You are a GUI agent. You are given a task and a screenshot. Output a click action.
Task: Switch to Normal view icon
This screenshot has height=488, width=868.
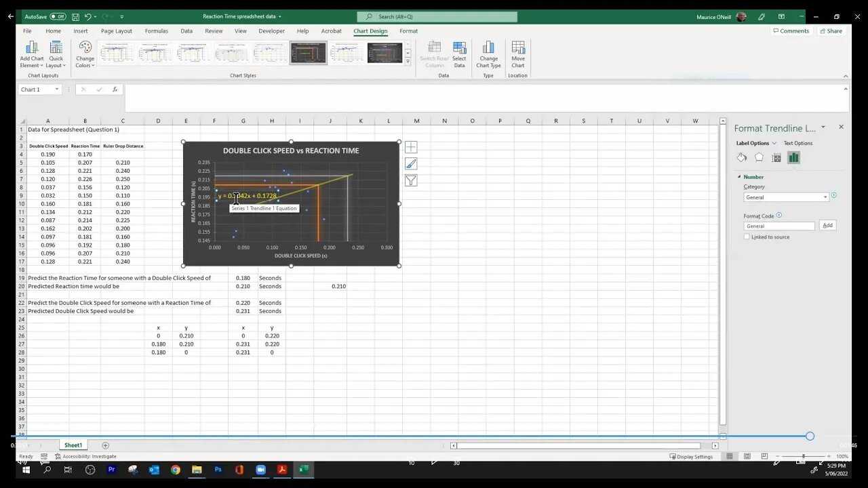tap(730, 456)
